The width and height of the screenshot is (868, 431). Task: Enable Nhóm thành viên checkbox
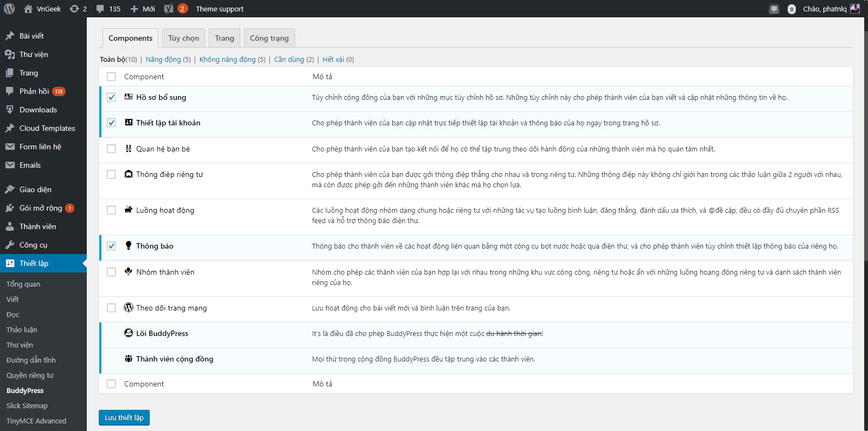click(111, 272)
